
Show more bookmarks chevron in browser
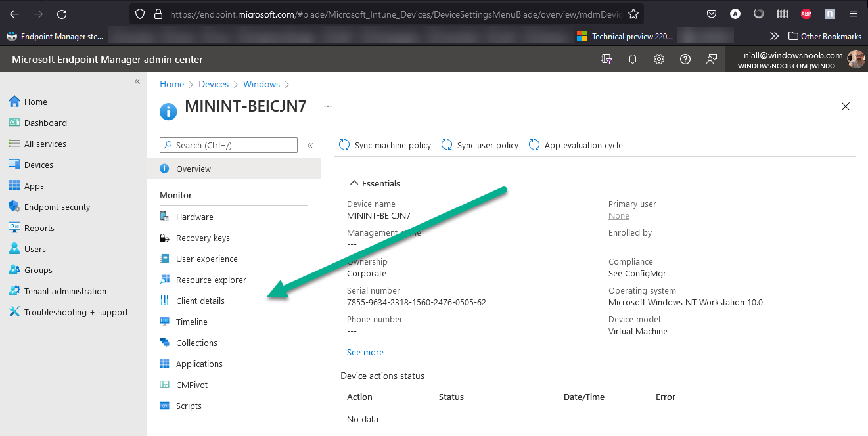coord(774,37)
